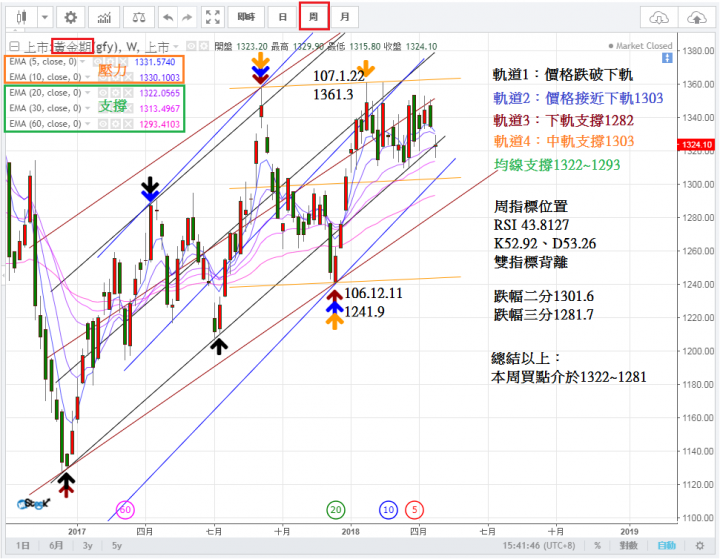Click the EMA 20 value 1322.0565

(159, 93)
